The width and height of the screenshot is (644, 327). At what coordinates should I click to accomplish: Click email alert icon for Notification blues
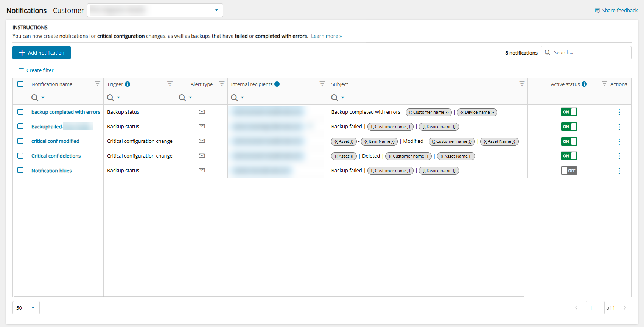202,170
